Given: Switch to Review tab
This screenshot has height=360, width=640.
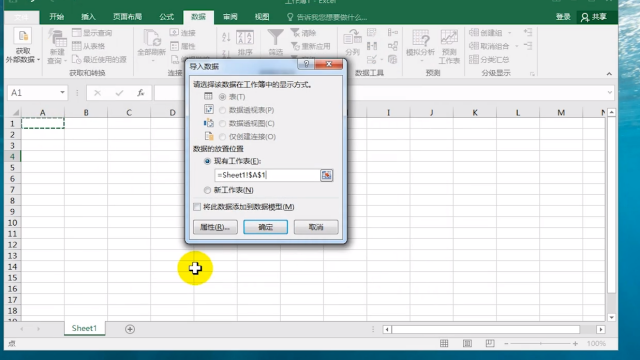Looking at the screenshot, I should click(x=230, y=17).
